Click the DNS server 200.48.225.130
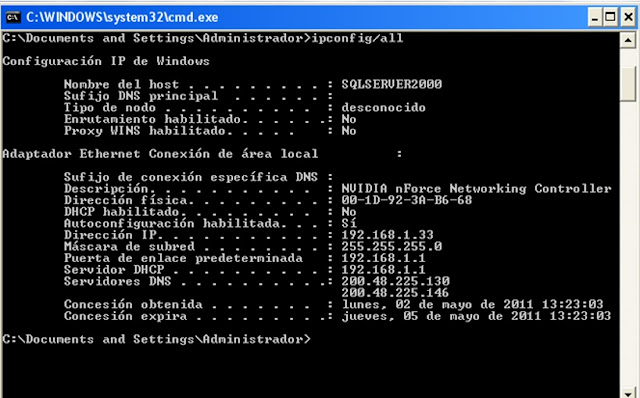 point(396,281)
